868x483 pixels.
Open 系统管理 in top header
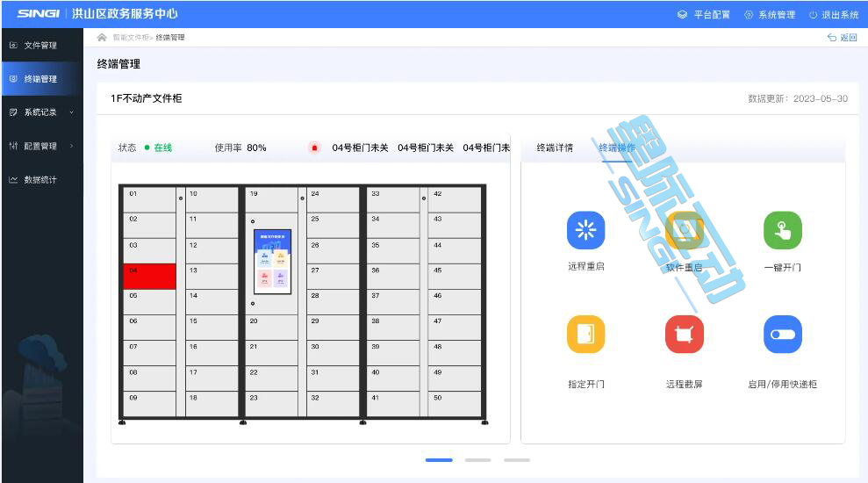(x=770, y=15)
